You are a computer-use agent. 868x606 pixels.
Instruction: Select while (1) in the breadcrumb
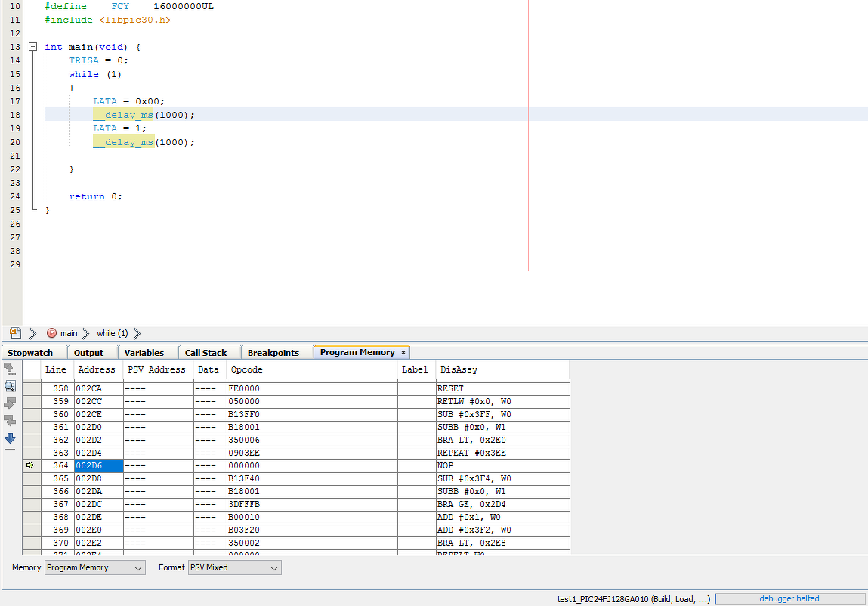(113, 333)
